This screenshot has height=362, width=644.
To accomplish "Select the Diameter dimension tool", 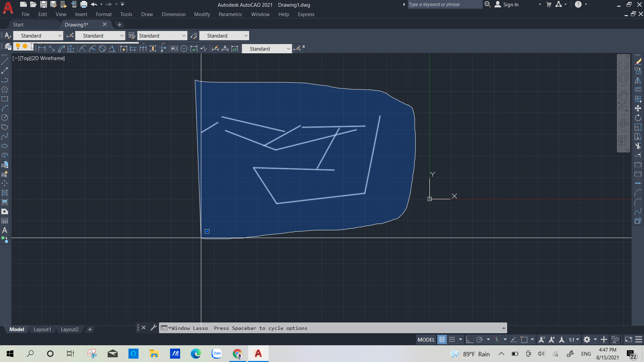I will 102,49.
